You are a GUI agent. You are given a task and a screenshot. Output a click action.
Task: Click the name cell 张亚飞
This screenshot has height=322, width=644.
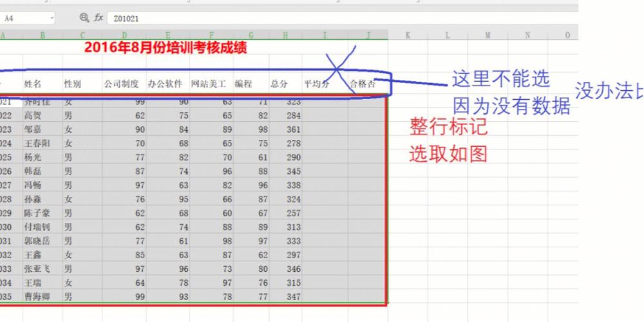(x=43, y=269)
